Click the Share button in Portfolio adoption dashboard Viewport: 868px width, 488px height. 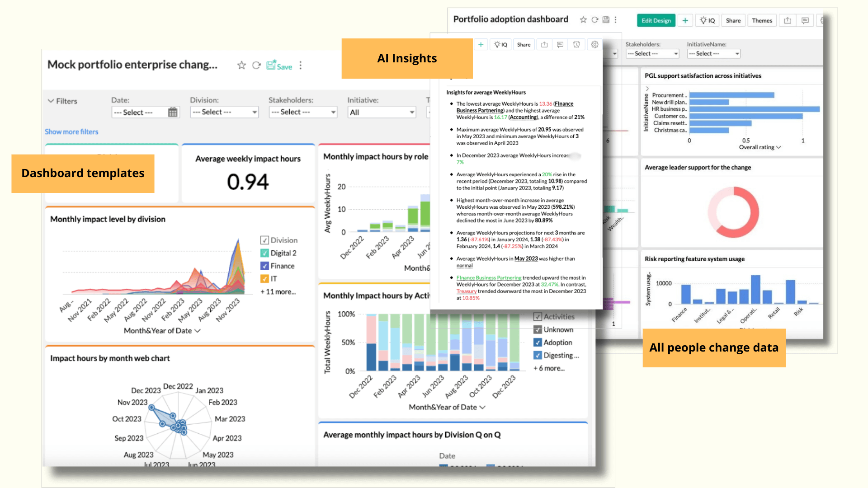(733, 20)
